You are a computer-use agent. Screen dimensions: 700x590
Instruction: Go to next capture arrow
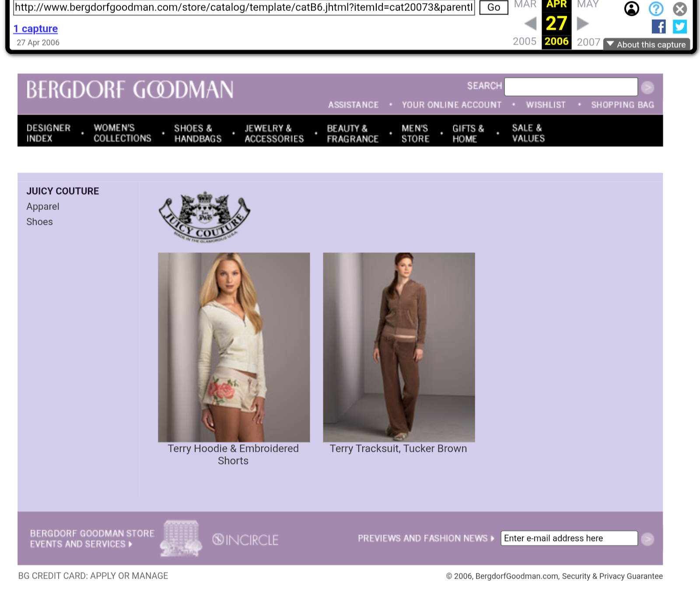pos(582,24)
